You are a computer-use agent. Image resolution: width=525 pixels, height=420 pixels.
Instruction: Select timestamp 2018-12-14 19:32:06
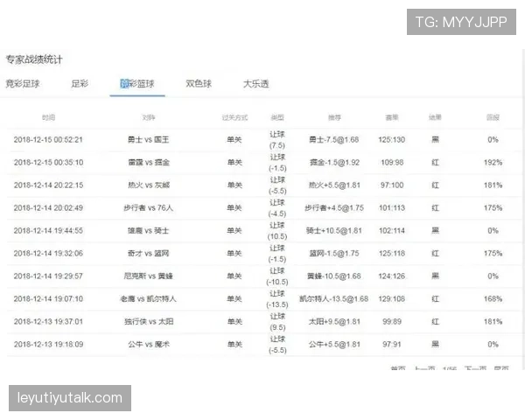48,254
